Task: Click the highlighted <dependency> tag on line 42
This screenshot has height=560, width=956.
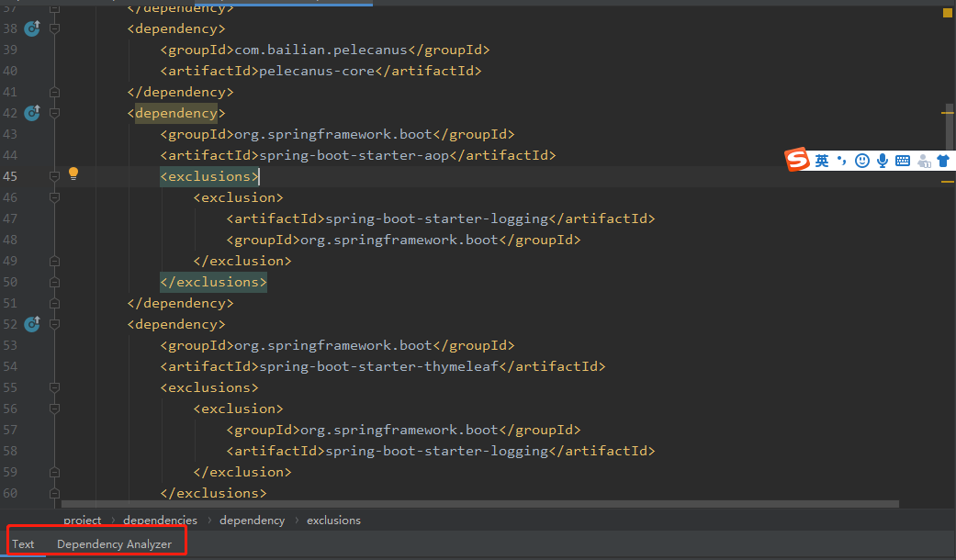Action: coord(176,113)
